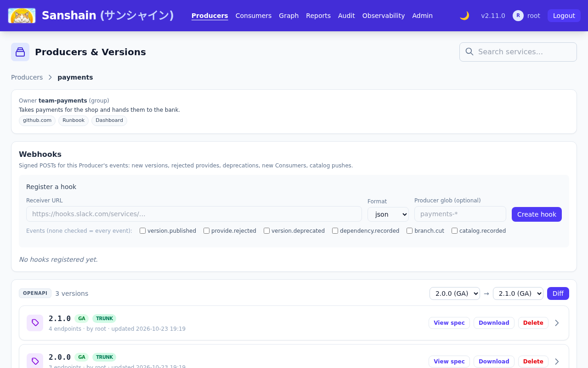Viewport: 588px width, 368px height.
Task: View spec for version 2.0.0
Action: tap(449, 362)
